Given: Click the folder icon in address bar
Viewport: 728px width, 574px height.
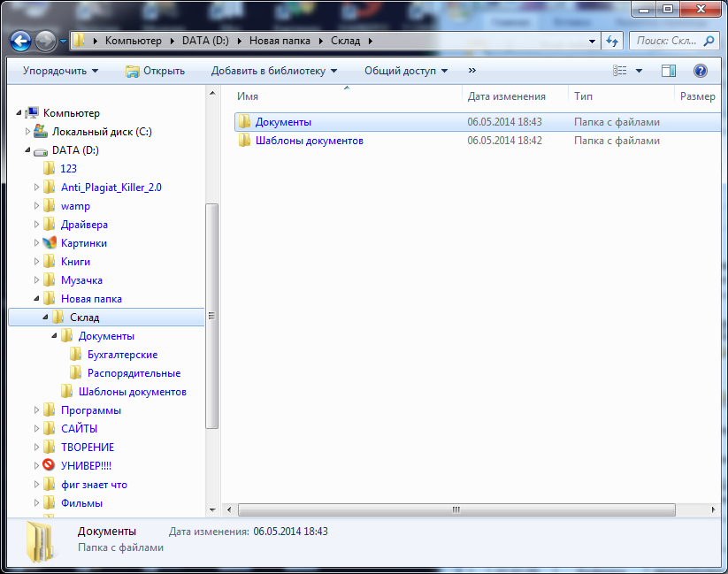Looking at the screenshot, I should click(80, 41).
